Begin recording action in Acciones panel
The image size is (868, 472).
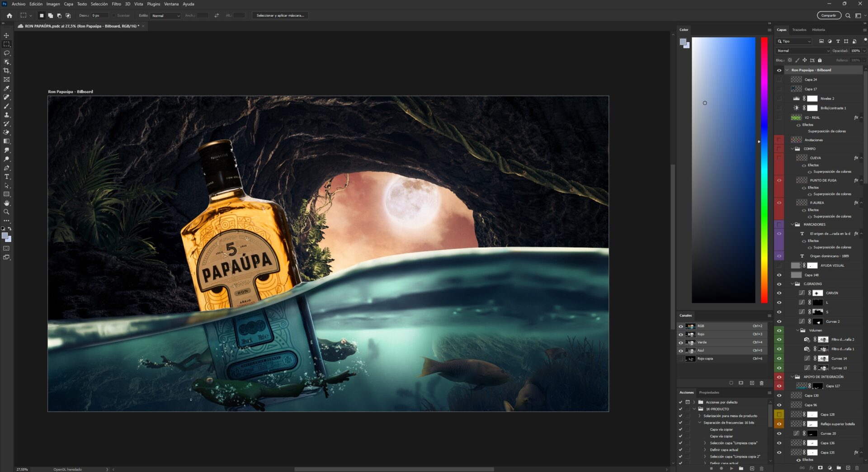tap(721, 468)
